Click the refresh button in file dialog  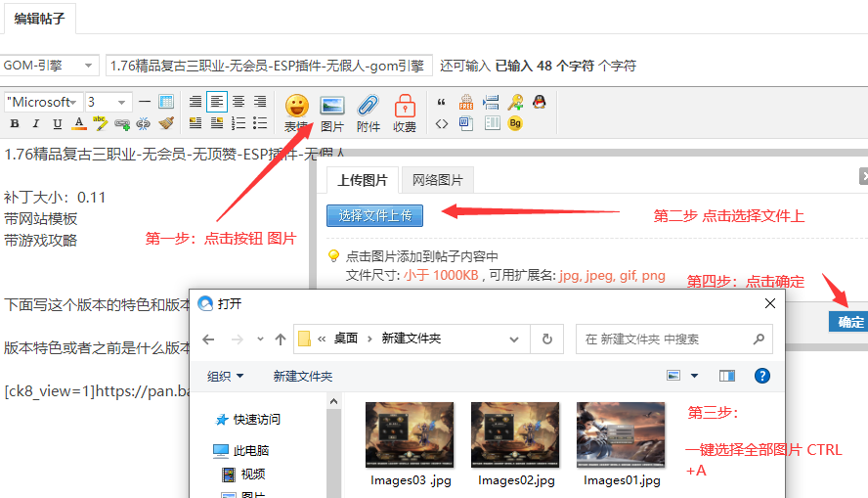[546, 339]
